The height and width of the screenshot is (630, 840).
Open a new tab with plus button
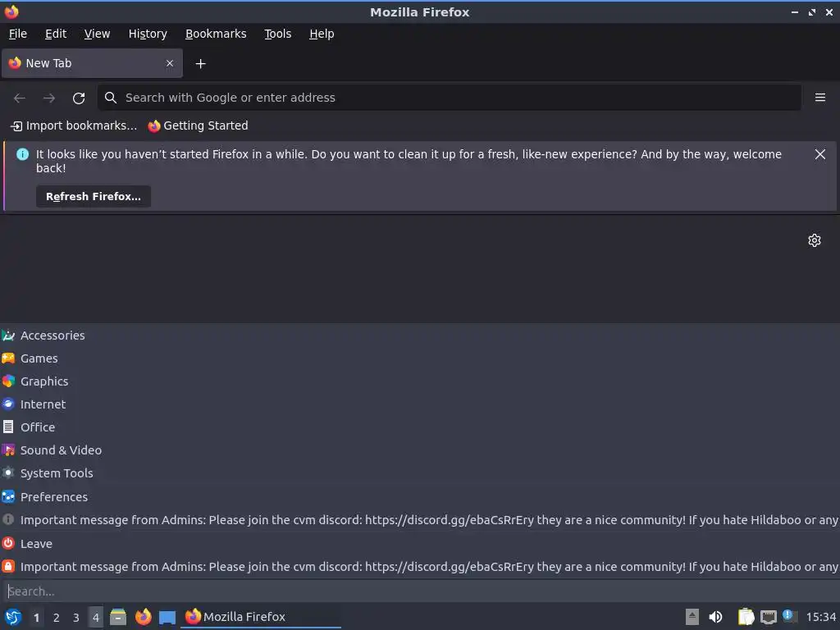pos(200,64)
